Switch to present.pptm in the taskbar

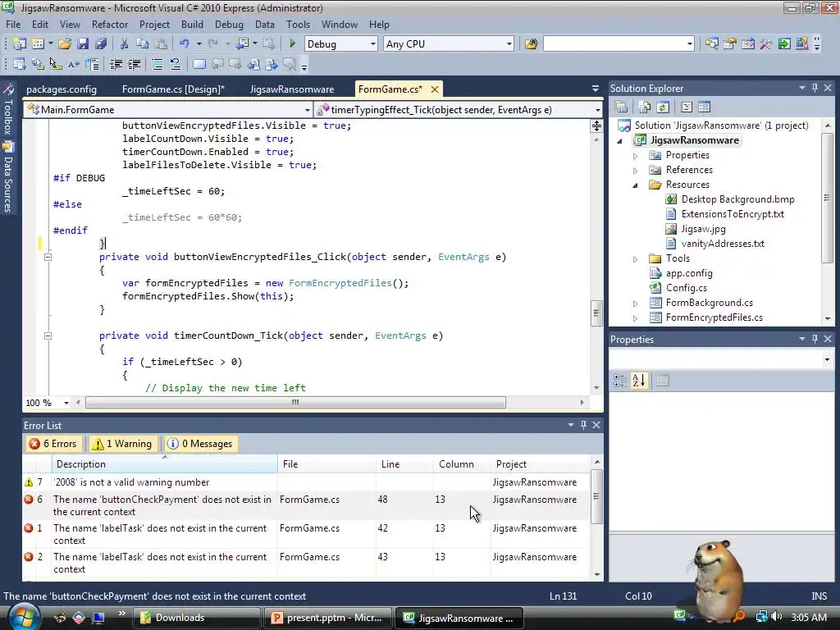[x=327, y=618]
